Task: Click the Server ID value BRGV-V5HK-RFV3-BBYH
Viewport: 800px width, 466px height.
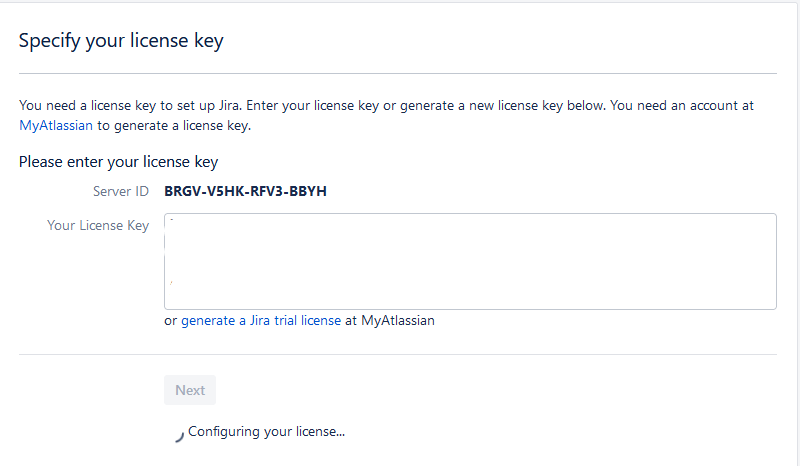Action: pos(245,190)
